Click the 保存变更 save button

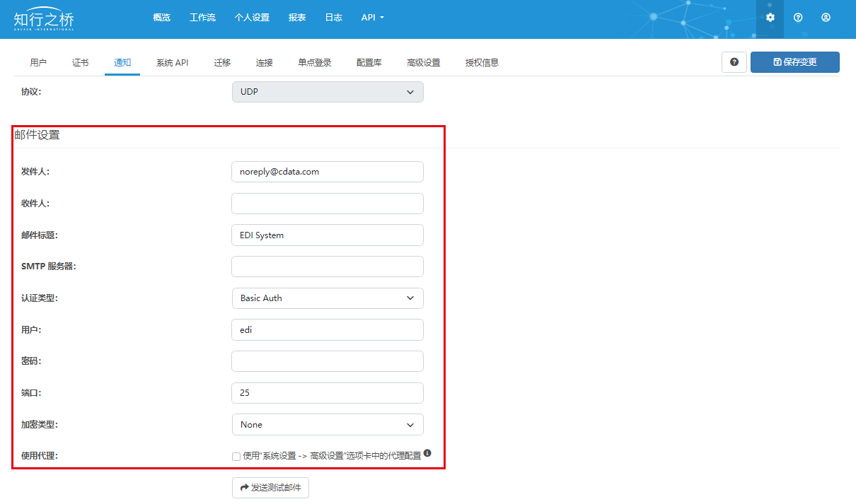[x=794, y=62]
